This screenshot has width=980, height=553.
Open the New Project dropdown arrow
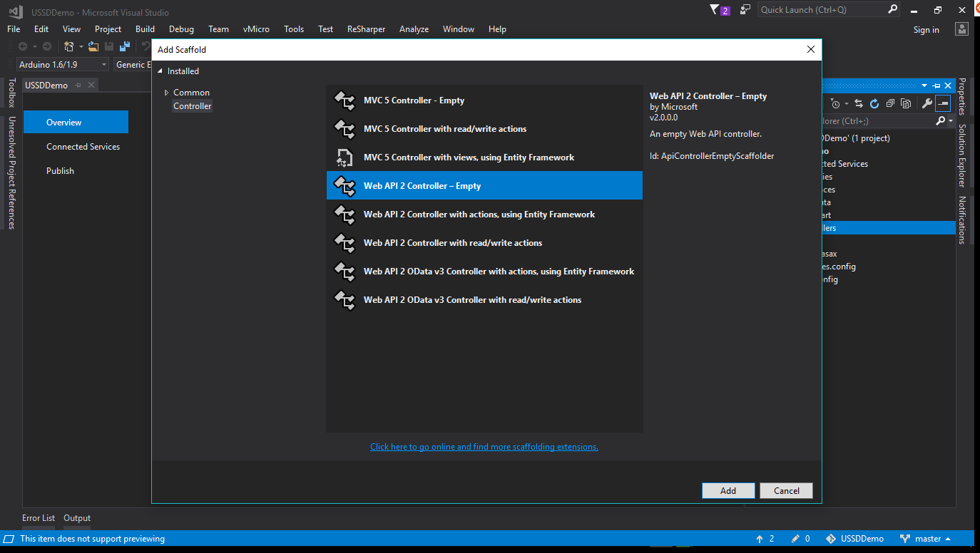[81, 46]
